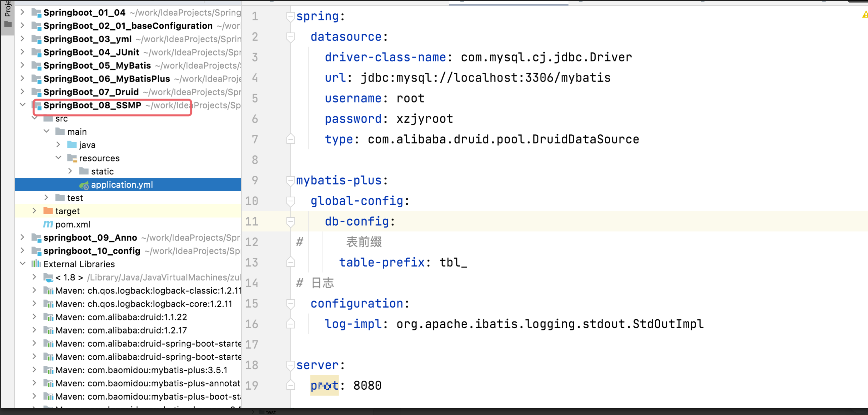Viewport: 868px width, 415px height.
Task: Click line number 19 in the gutter
Action: (251, 385)
